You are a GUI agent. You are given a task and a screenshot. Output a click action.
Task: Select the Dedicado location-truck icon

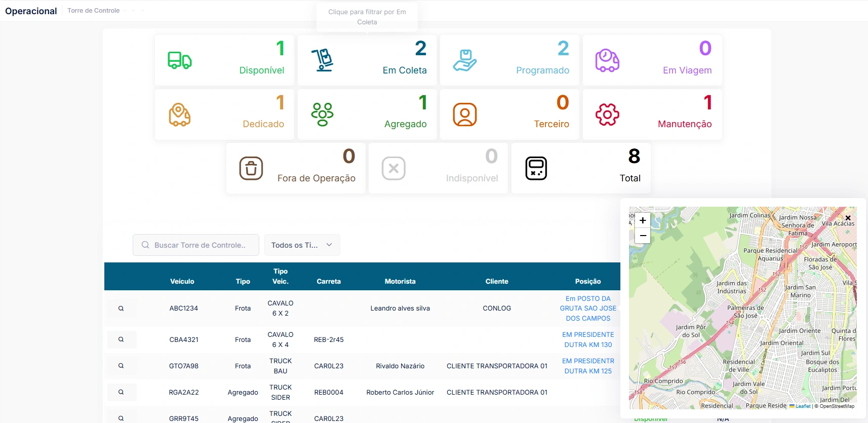point(179,114)
